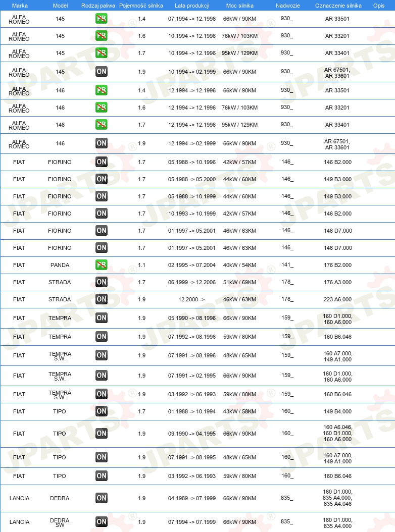Select the ON diesel icon for Fiat Strada 1.9

tap(101, 299)
